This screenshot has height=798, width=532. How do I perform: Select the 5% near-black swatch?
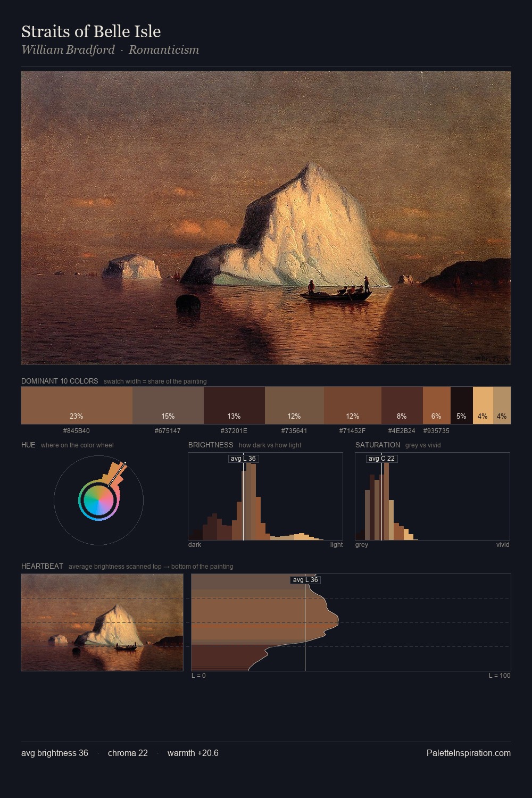click(x=462, y=405)
